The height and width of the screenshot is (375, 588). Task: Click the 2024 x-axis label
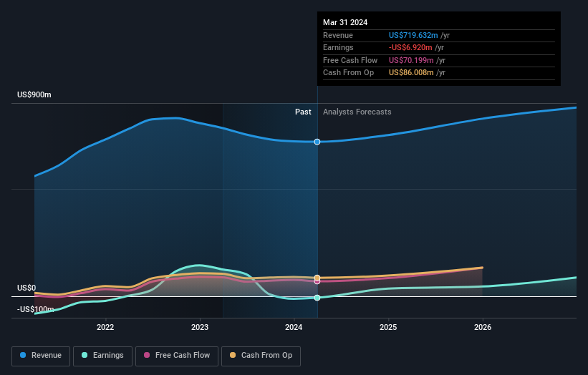point(294,328)
